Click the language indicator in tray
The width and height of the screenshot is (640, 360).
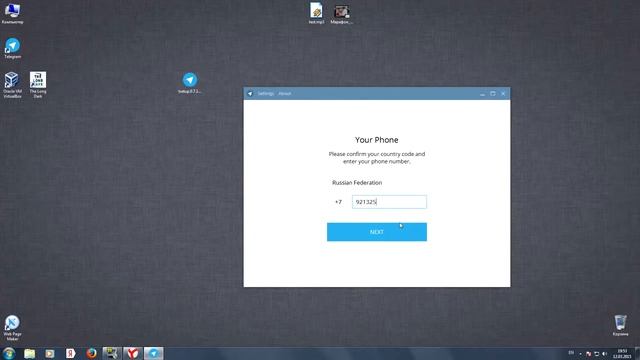[571, 353]
